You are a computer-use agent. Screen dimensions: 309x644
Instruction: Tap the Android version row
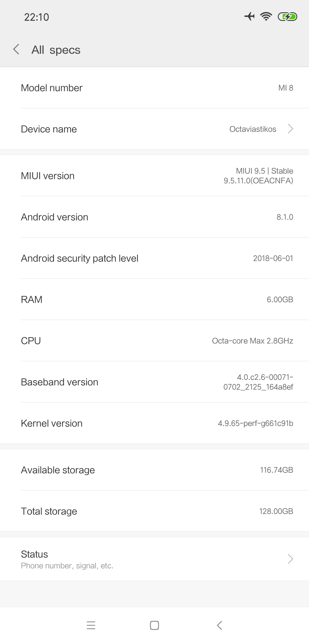154,217
